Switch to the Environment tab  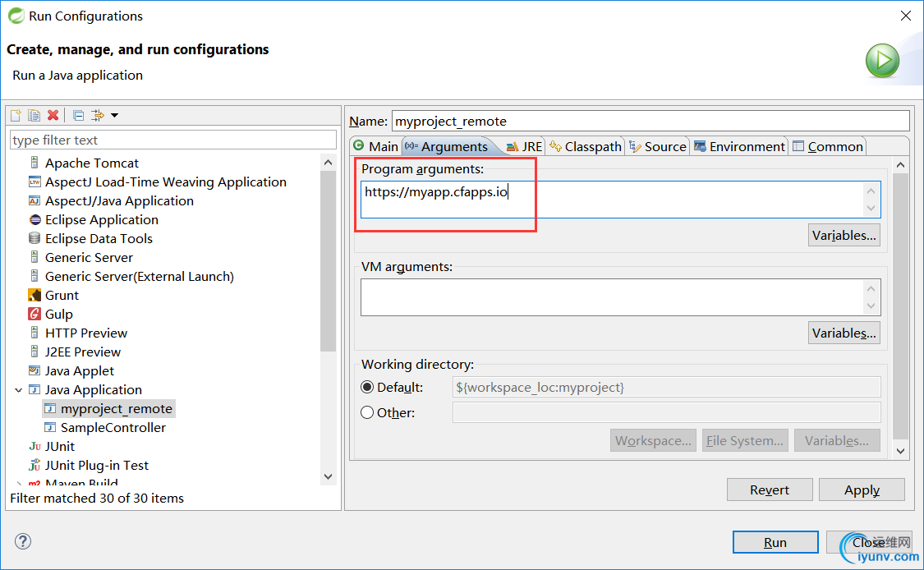739,146
